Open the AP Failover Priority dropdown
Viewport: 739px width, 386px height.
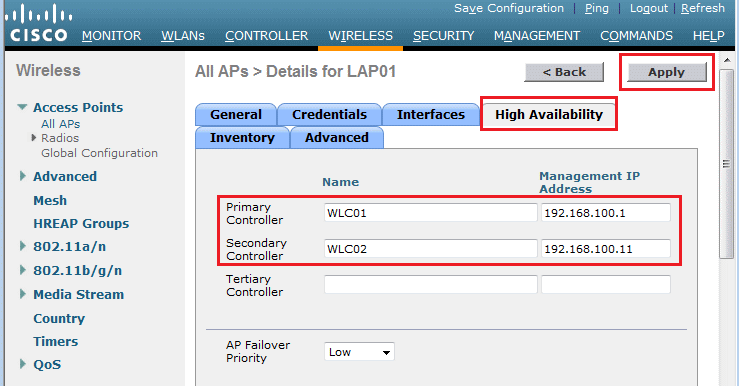tap(359, 352)
